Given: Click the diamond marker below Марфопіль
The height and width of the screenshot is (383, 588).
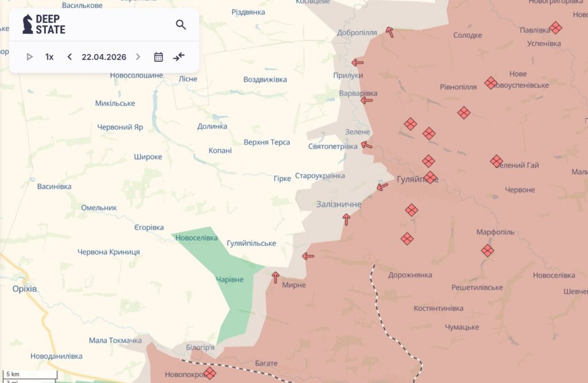Looking at the screenshot, I should 488,250.
